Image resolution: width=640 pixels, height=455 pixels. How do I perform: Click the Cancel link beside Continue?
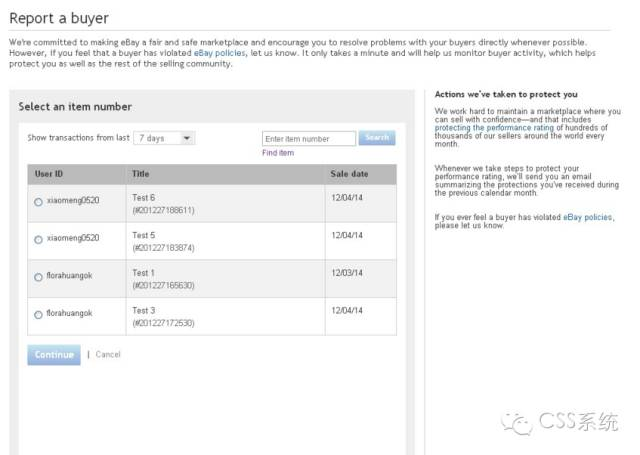click(x=108, y=354)
